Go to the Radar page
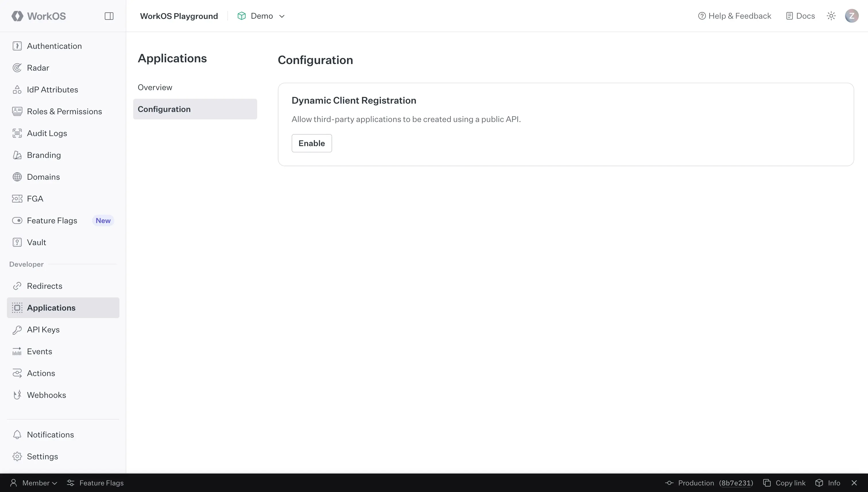This screenshot has width=868, height=492. click(x=63, y=67)
